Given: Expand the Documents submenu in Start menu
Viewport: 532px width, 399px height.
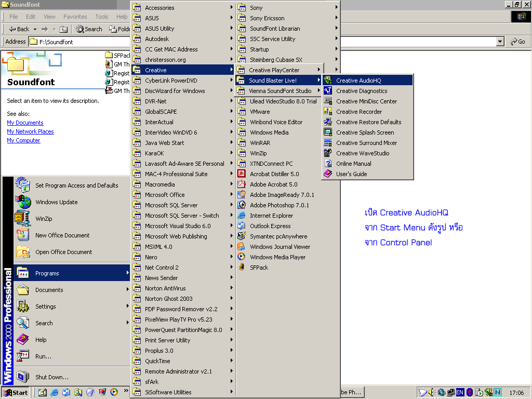Looking at the screenshot, I should click(72, 290).
